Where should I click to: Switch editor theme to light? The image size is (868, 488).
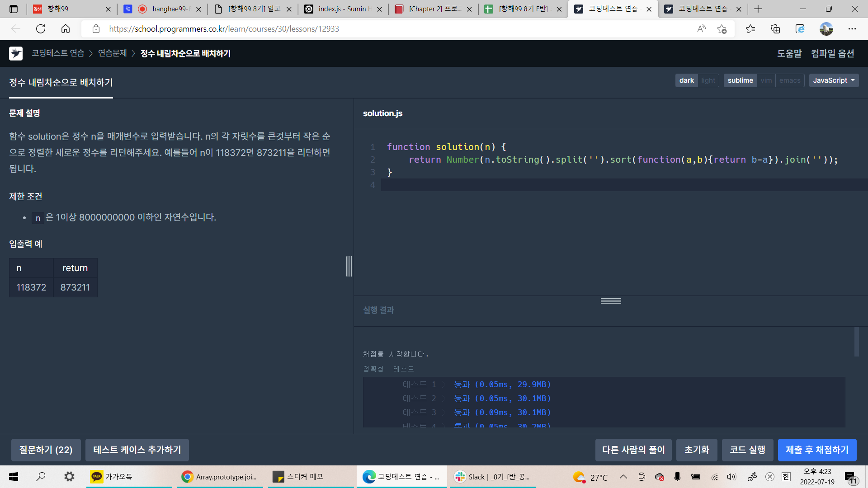(708, 80)
